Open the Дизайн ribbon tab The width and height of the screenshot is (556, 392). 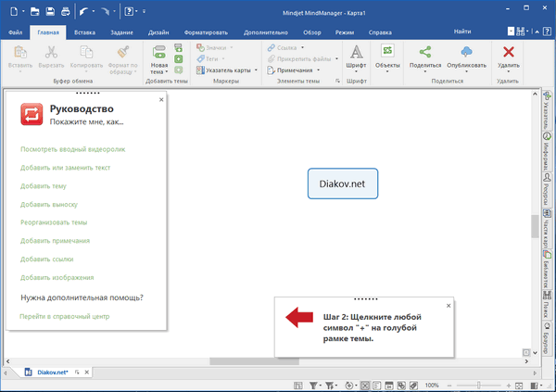point(158,32)
